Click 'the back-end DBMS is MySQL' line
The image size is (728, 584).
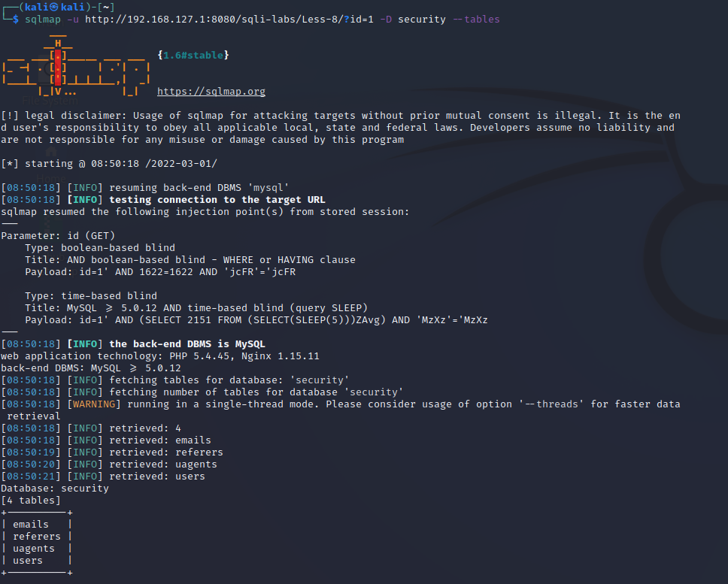coord(133,343)
